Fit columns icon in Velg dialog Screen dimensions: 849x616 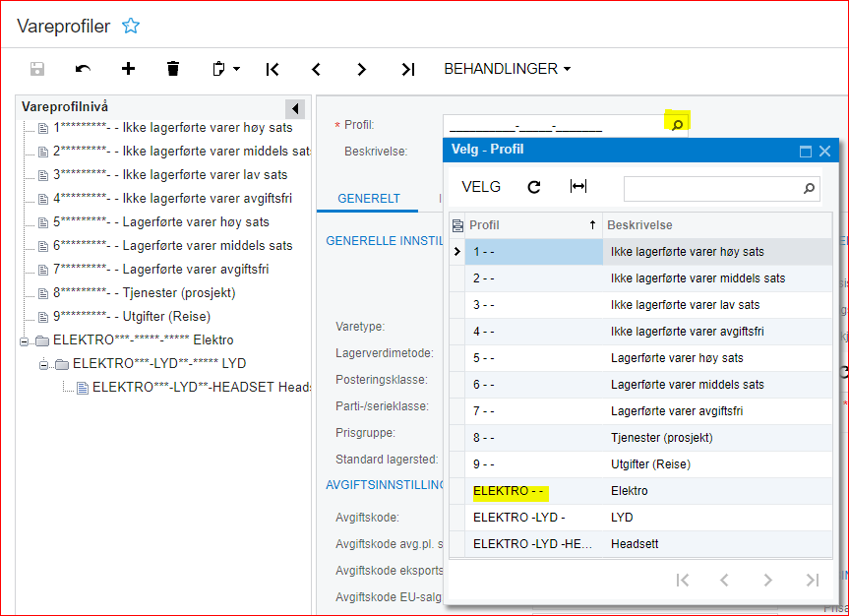coord(578,186)
